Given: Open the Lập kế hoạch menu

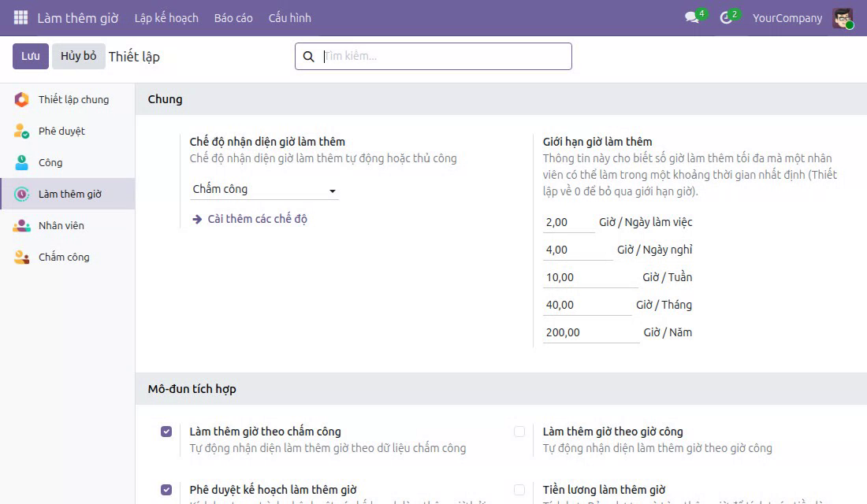Looking at the screenshot, I should click(166, 18).
